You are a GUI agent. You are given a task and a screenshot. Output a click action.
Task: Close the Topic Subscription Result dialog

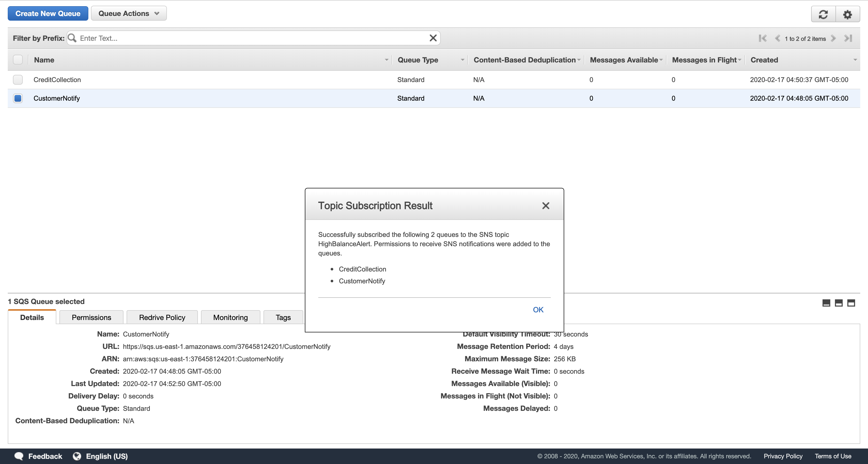(x=546, y=206)
